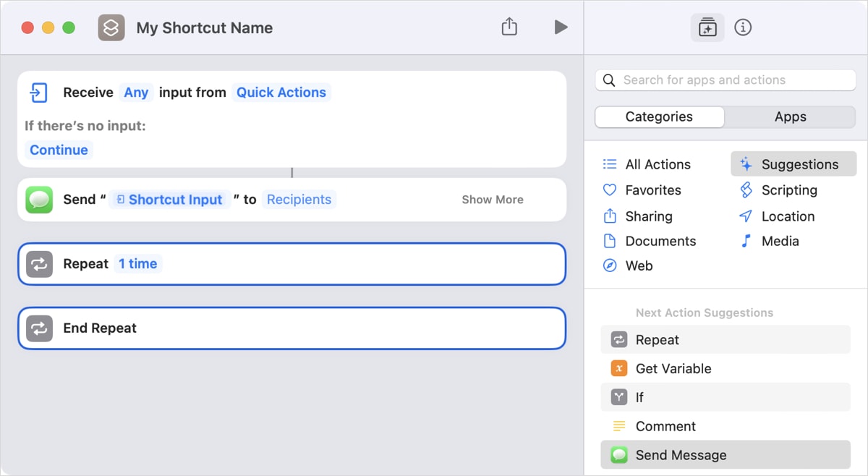Click the Messages icon in the Send action
This screenshot has width=868, height=476.
click(39, 199)
